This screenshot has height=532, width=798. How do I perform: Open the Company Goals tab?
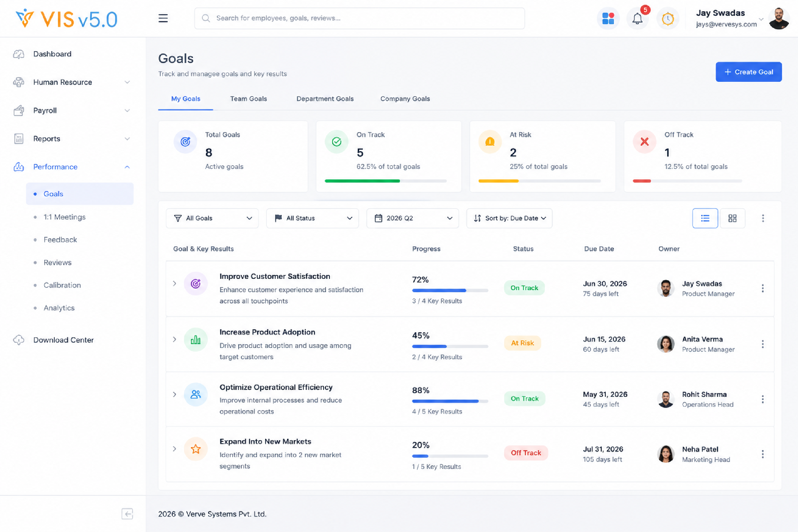click(x=405, y=99)
